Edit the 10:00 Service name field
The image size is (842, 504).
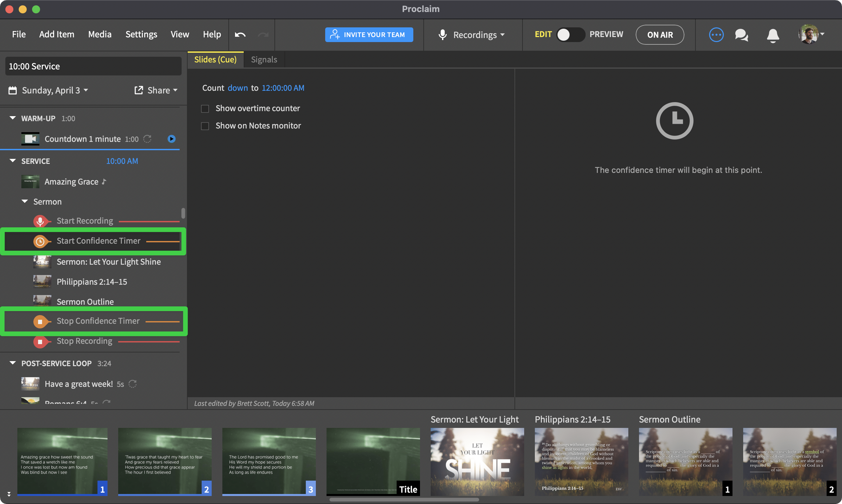[93, 66]
